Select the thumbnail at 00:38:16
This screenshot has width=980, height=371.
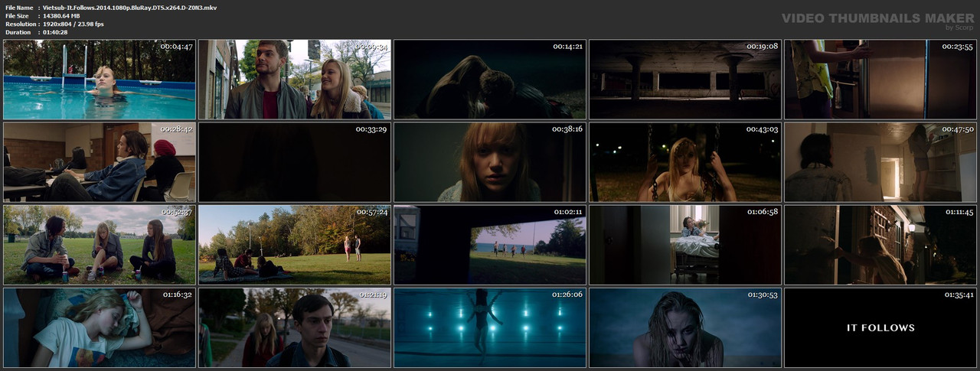(490, 162)
